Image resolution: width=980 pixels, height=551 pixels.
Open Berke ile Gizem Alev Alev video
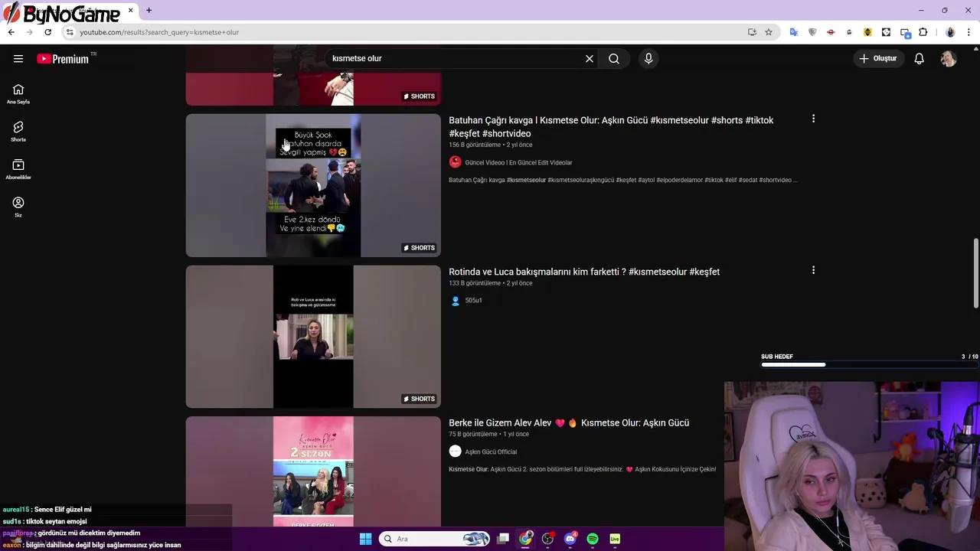pos(569,423)
